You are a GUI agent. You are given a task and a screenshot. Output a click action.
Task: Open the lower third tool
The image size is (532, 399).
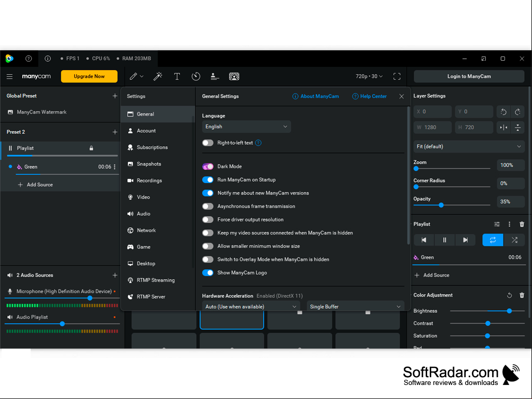click(x=214, y=76)
